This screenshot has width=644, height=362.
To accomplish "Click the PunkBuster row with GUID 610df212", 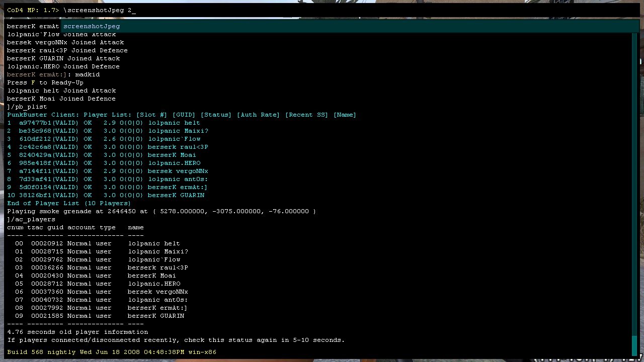I will click(104, 139).
